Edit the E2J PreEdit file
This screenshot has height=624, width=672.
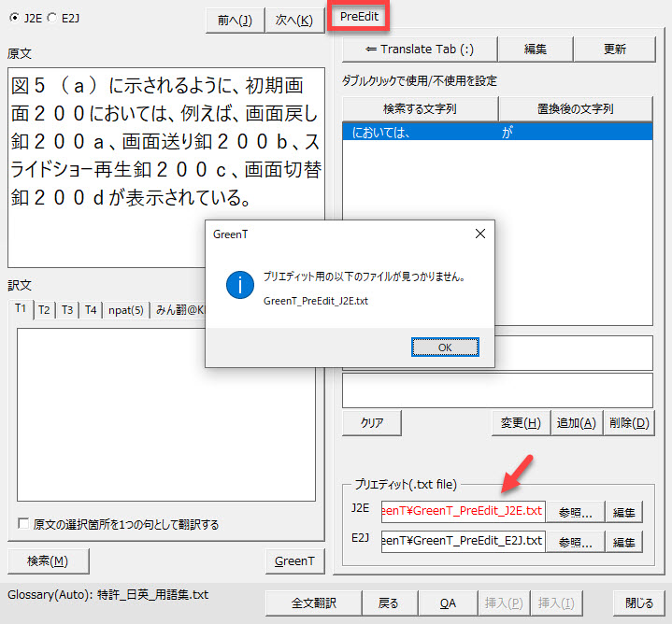pyautogui.click(x=624, y=542)
